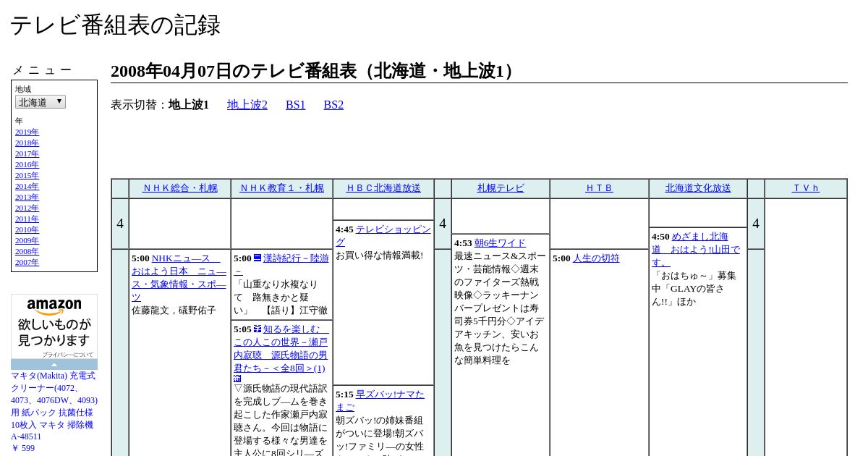Open the ＮＨＫ総合・札幌 channel header
The image size is (868, 456).
180,188
